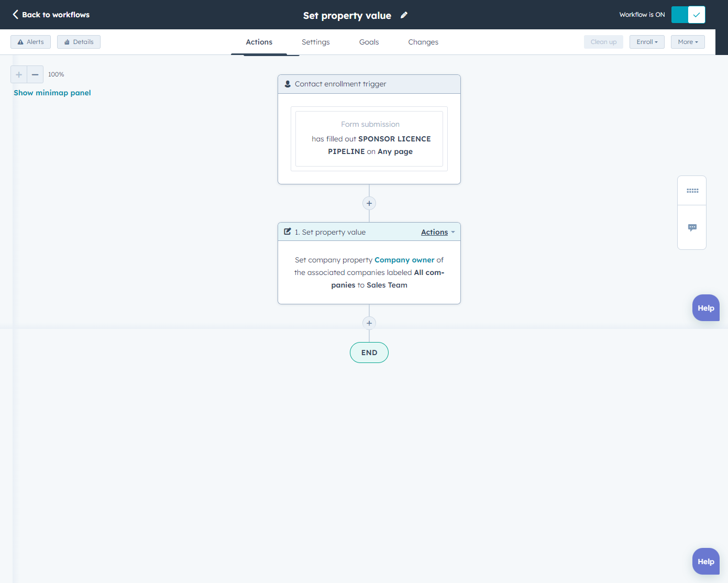Open the Enroll dropdown

pyautogui.click(x=647, y=41)
